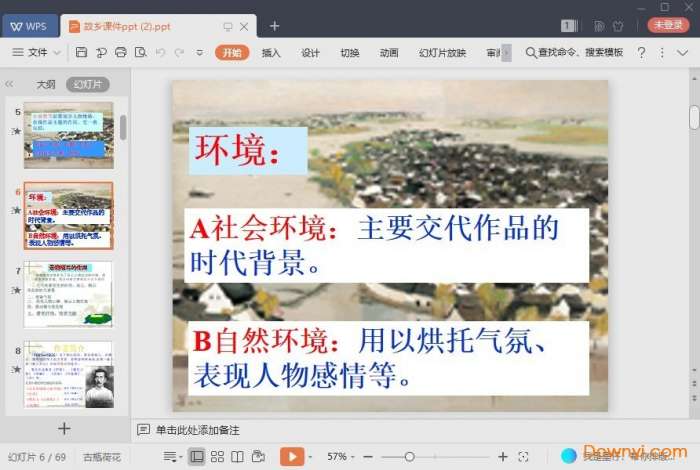Click the 未登录 login button
The height and width of the screenshot is (470, 700).
(x=668, y=25)
